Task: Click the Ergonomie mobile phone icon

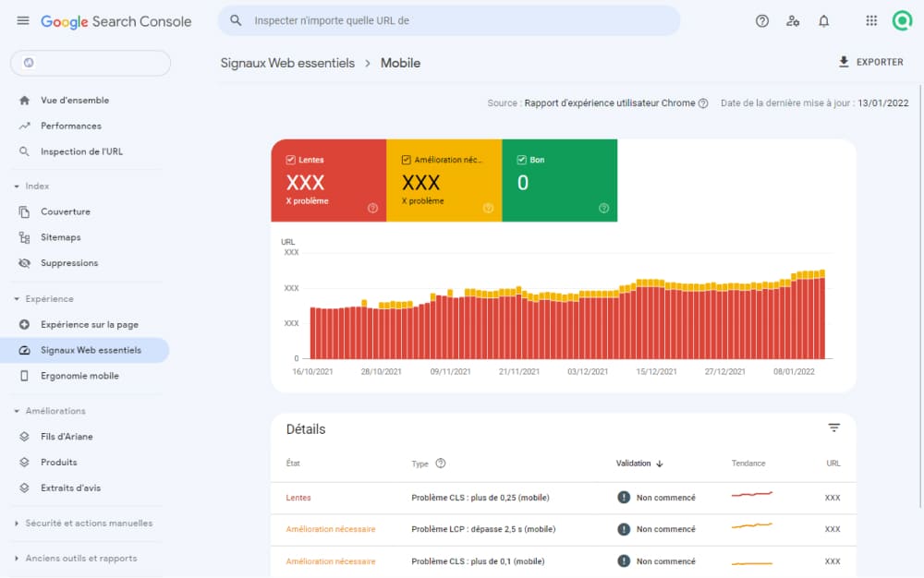Action: 24,376
